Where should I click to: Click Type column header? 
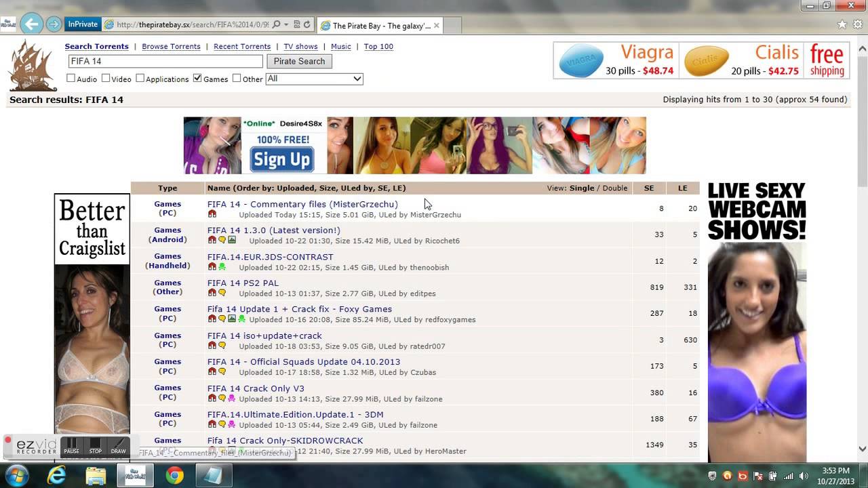[x=167, y=188]
